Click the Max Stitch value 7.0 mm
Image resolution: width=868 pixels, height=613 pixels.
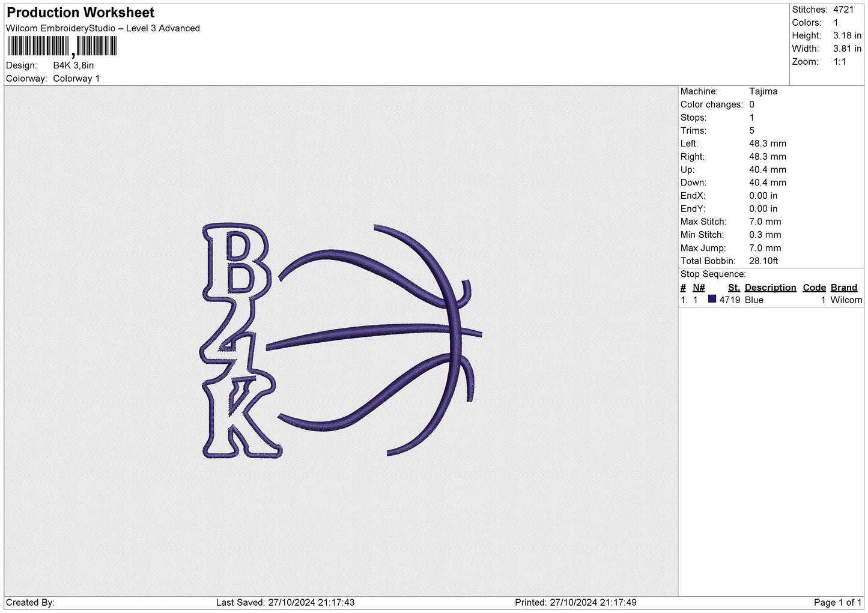pos(765,222)
